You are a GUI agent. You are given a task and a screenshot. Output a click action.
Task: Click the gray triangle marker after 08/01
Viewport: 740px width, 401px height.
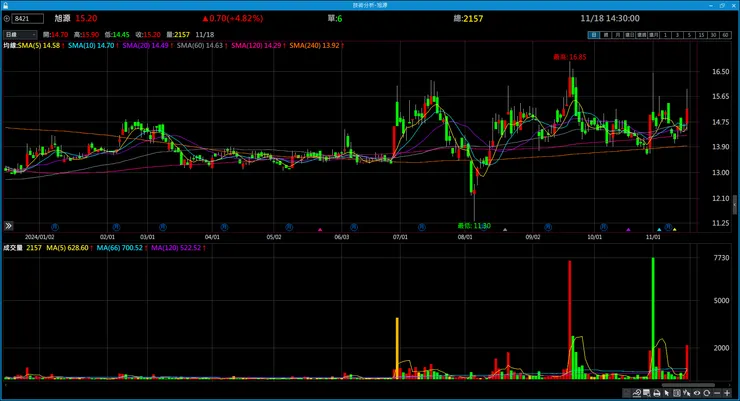(505, 230)
